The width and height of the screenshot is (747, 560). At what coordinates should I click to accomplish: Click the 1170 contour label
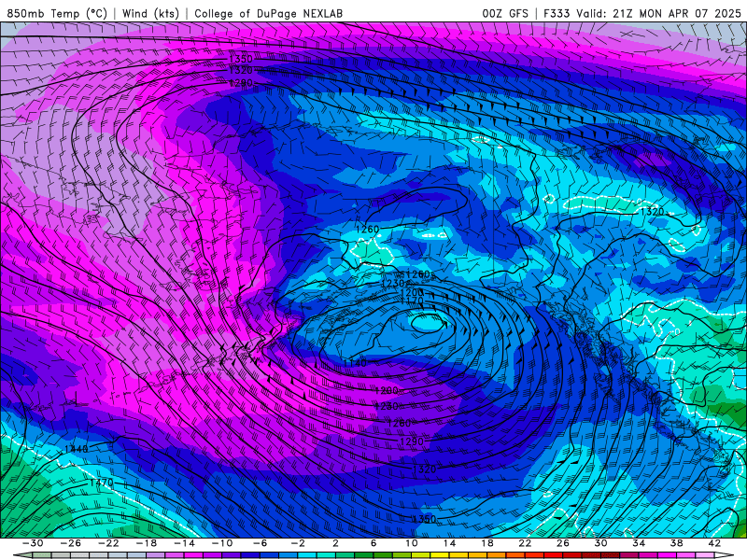click(412, 301)
